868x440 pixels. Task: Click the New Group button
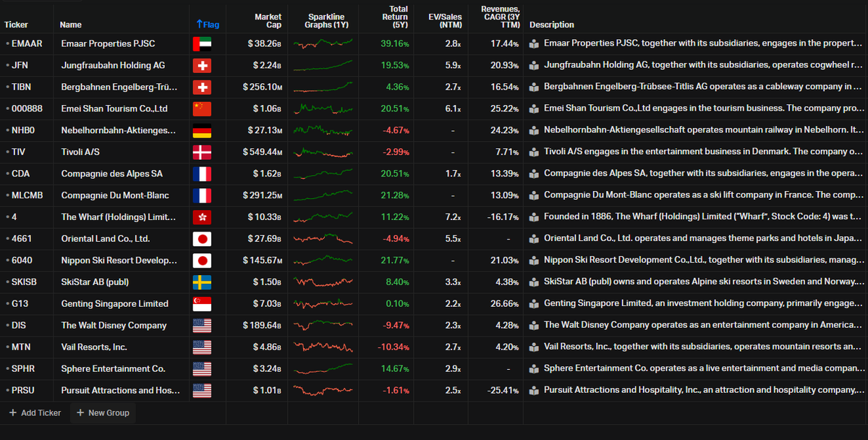point(103,412)
